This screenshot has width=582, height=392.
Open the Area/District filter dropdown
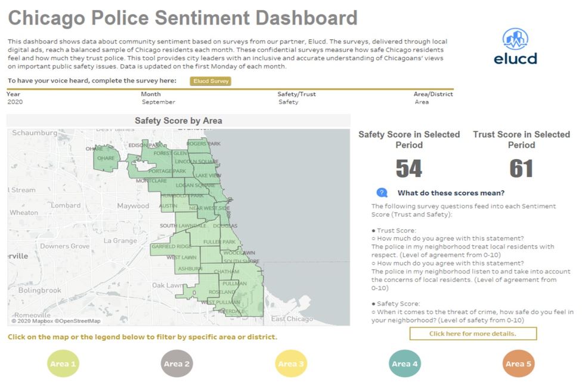coord(422,102)
